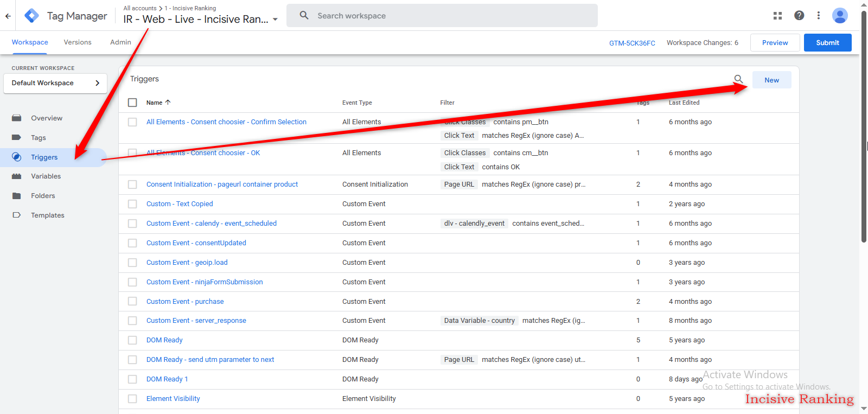Check the Consent Initialization trigger checkbox
Screen dimensions: 868x414
(x=132, y=184)
